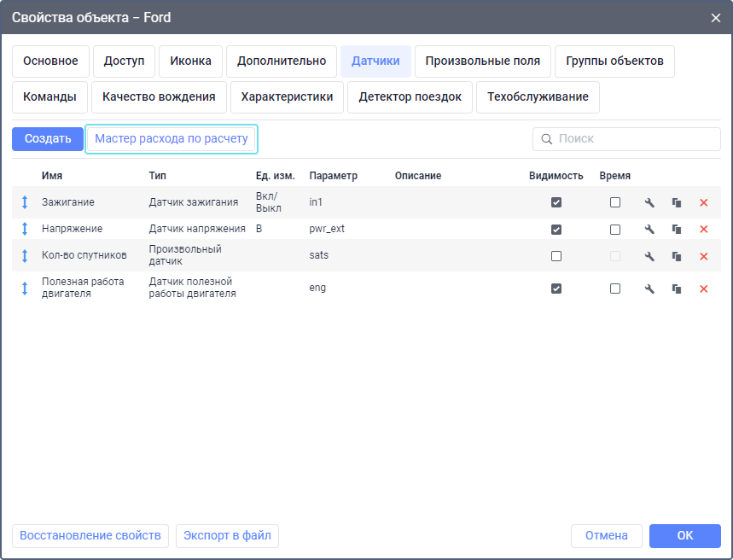Duplicate the Полезная работа двигателя sensor
The width and height of the screenshot is (733, 560).
pos(677,289)
